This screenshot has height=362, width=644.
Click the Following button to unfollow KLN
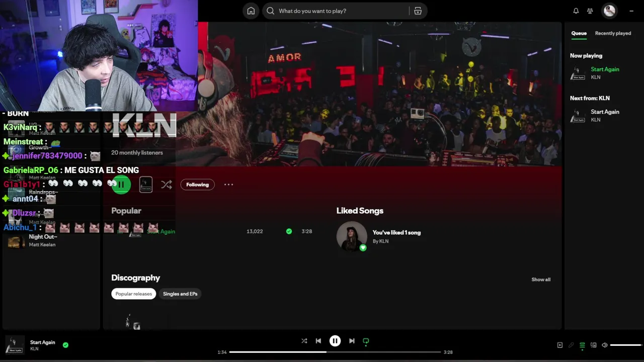[197, 185]
